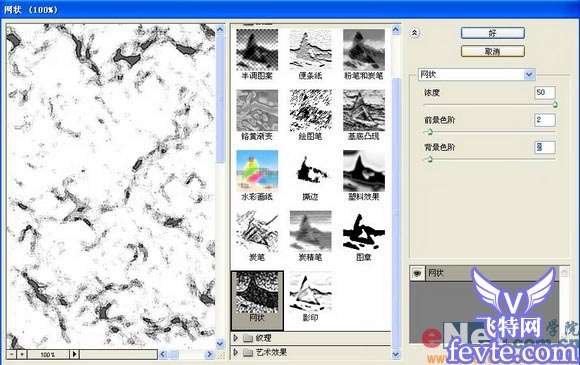Toggle eye icon of 网状 effect layer
580x365 pixels.
tap(418, 274)
